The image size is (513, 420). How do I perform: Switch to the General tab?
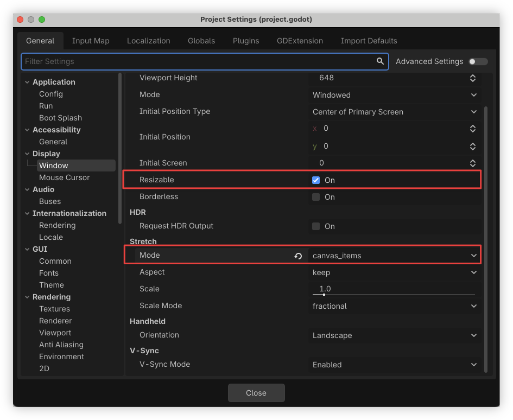coord(40,41)
